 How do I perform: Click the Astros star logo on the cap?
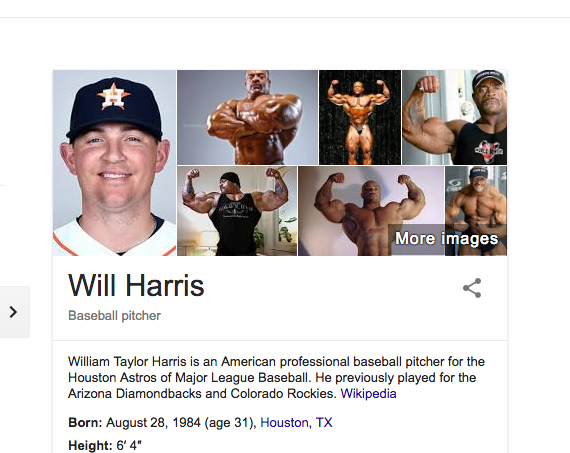coord(113,96)
